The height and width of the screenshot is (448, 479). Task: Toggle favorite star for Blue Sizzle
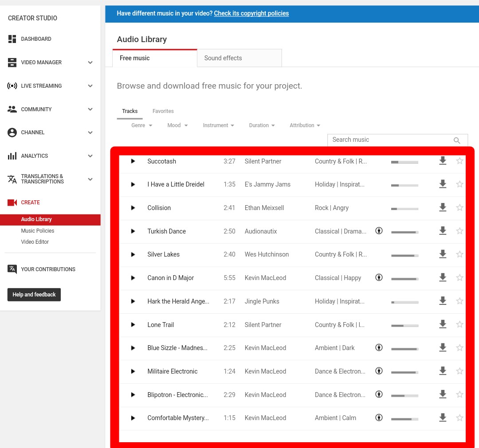pos(459,348)
